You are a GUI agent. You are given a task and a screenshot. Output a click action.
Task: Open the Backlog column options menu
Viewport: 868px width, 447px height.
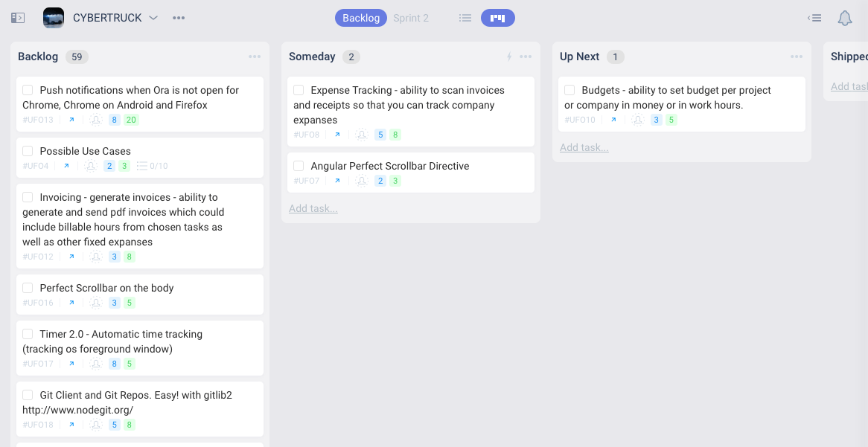255,57
